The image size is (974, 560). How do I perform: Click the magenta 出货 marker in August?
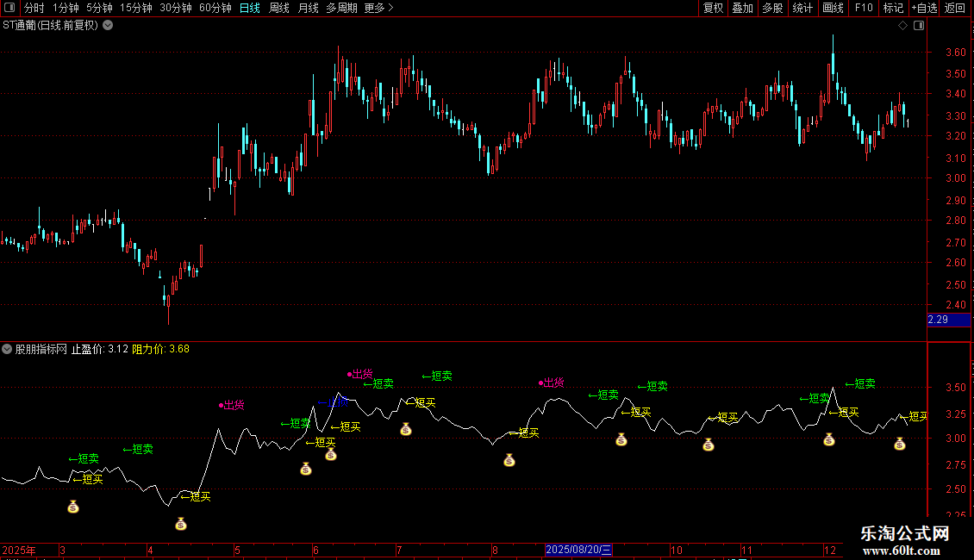(x=552, y=383)
